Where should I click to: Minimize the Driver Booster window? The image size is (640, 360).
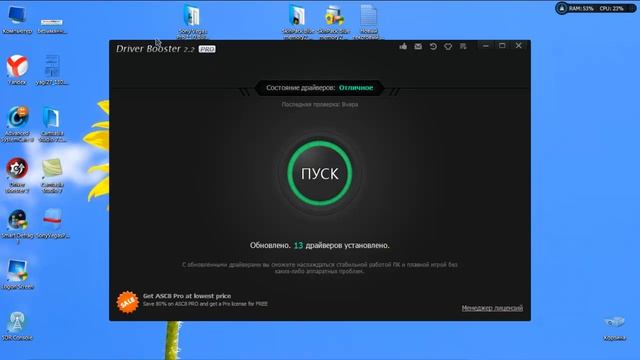click(x=485, y=46)
